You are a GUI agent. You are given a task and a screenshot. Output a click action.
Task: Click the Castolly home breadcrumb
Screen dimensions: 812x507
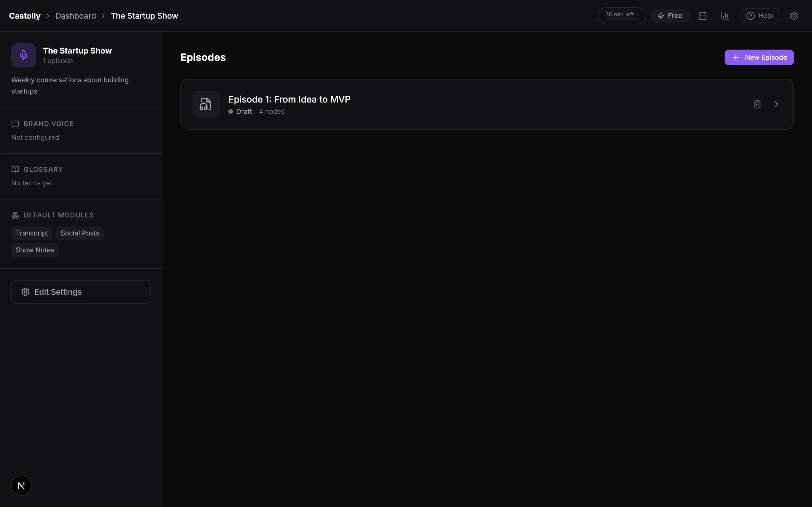coord(25,16)
